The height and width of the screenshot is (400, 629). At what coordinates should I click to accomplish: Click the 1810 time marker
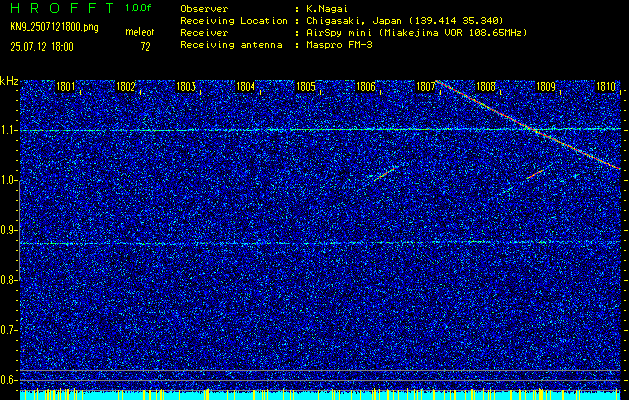point(606,87)
